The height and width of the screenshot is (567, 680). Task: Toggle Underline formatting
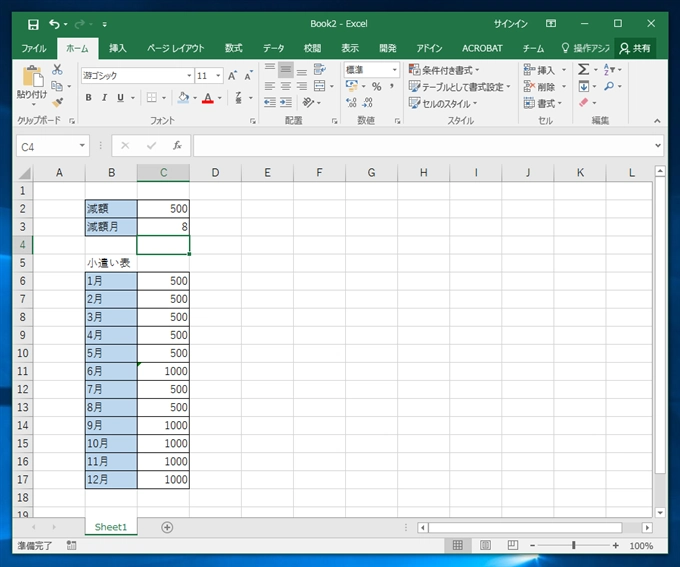tap(120, 98)
